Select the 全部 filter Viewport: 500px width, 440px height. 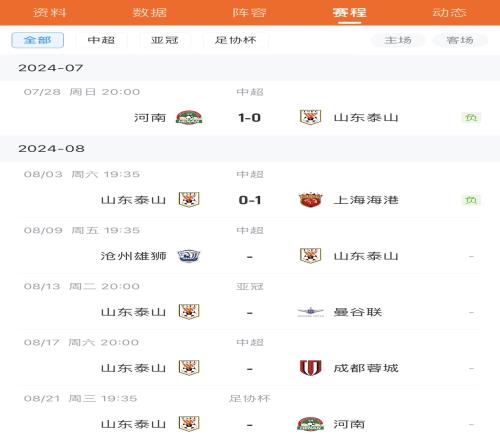pyautogui.click(x=38, y=40)
